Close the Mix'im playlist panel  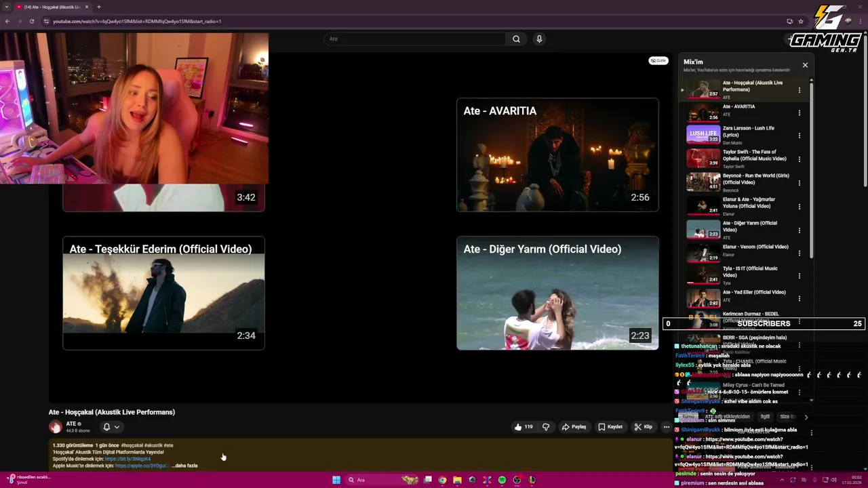click(805, 65)
